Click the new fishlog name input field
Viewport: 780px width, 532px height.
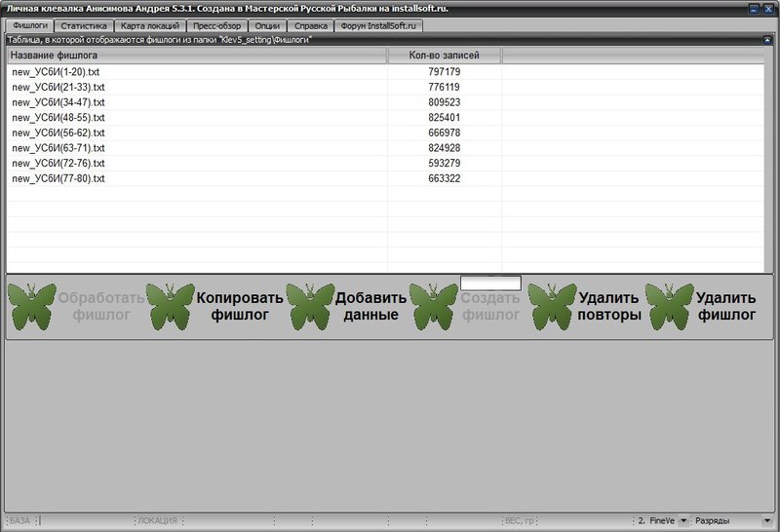pos(490,283)
